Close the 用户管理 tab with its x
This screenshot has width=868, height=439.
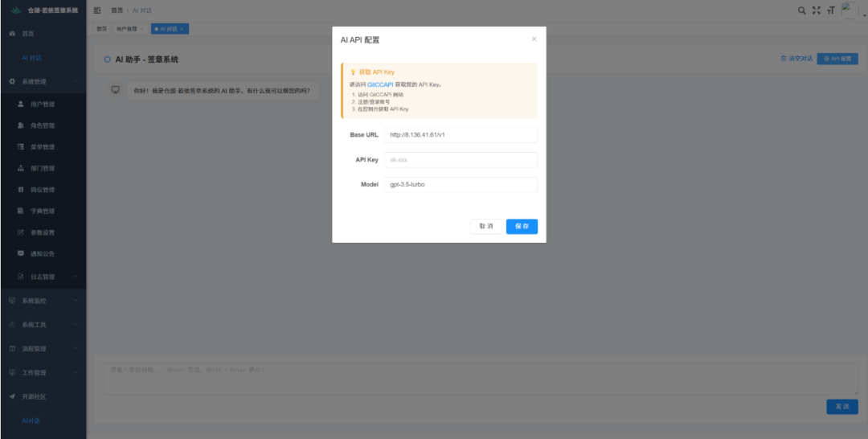pyautogui.click(x=141, y=29)
